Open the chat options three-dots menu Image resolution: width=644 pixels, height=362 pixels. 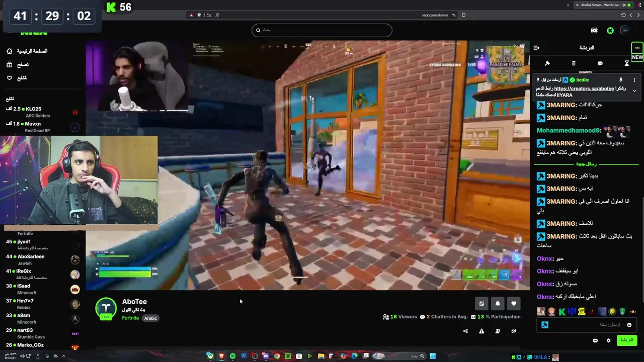click(637, 48)
